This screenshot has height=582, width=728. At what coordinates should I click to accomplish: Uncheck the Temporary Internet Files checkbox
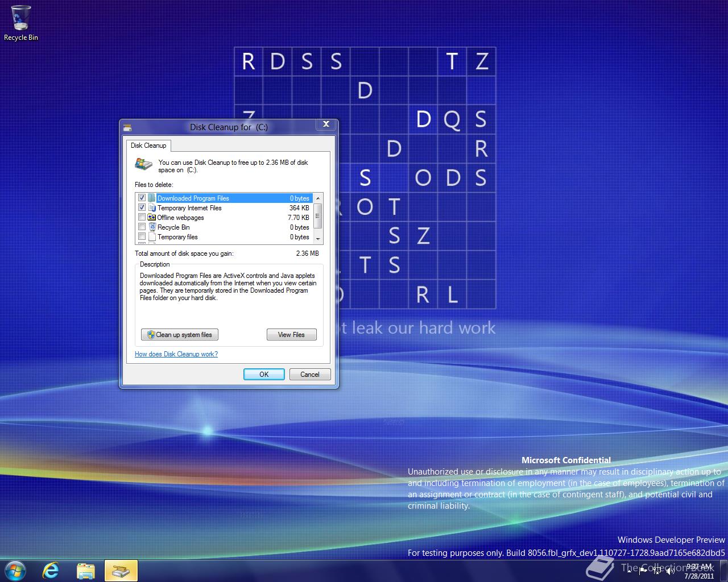142,207
